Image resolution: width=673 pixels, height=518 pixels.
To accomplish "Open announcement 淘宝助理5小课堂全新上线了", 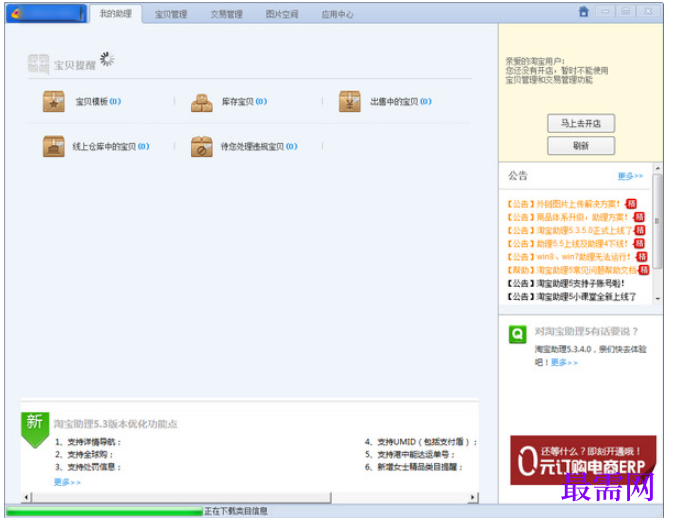I will click(571, 297).
